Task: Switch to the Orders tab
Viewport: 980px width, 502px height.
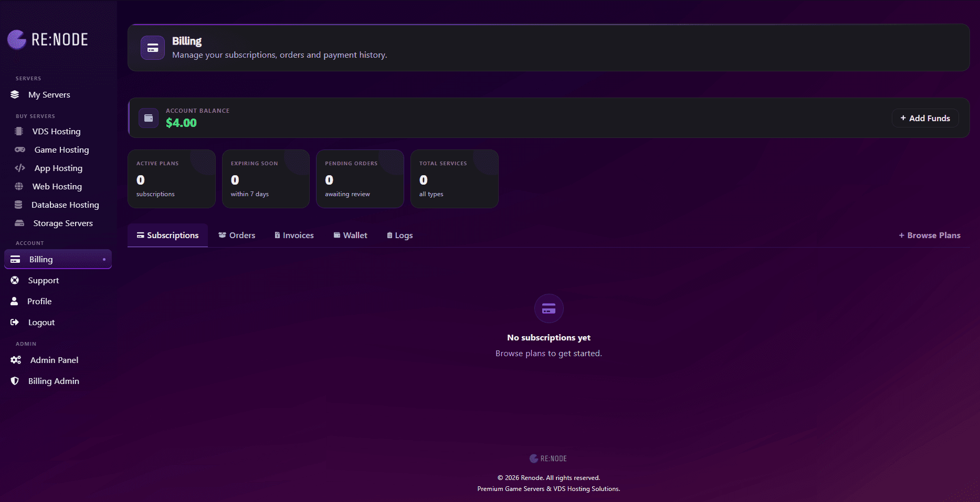Action: point(237,235)
